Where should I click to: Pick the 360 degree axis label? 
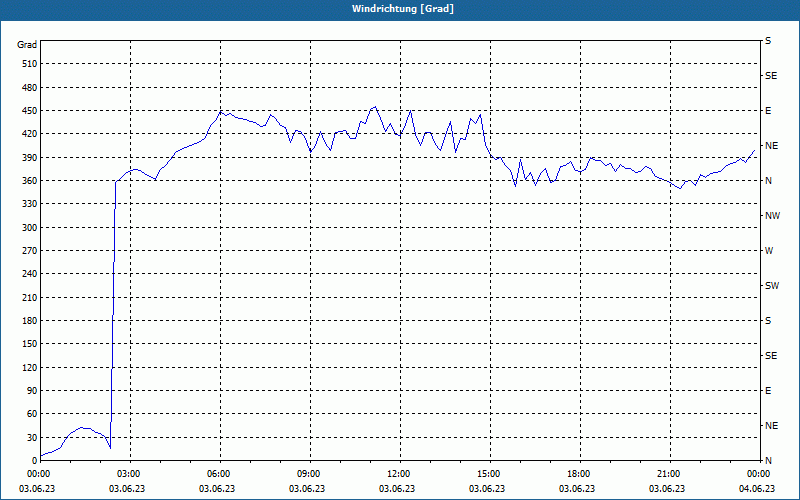[x=29, y=181]
